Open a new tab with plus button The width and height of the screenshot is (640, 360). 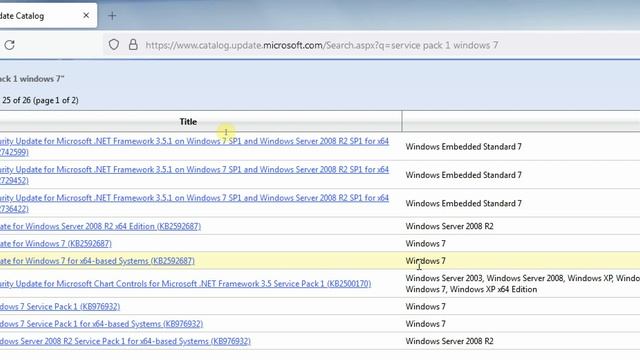(x=112, y=16)
